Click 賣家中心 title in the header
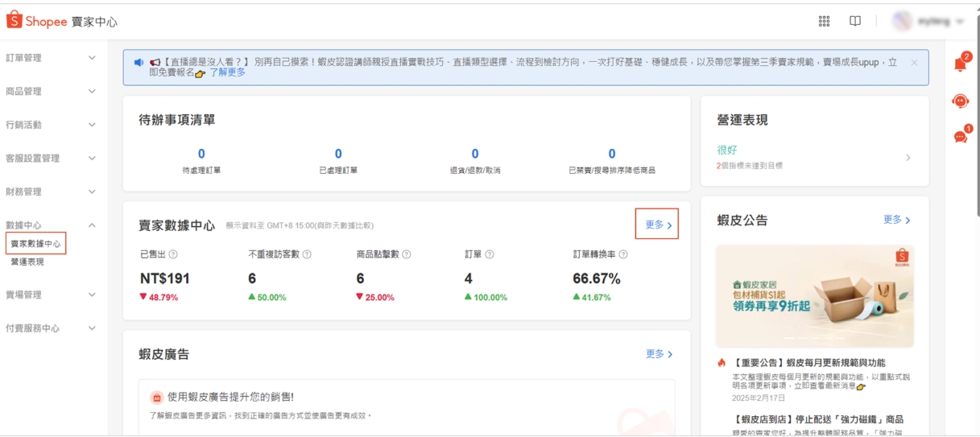The height and width of the screenshot is (437, 980). 94,22
